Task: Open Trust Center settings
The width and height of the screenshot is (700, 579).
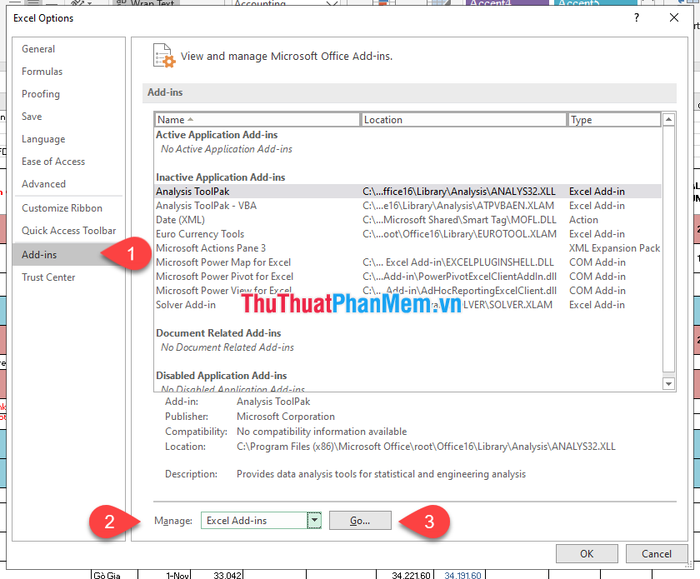Action: [48, 277]
